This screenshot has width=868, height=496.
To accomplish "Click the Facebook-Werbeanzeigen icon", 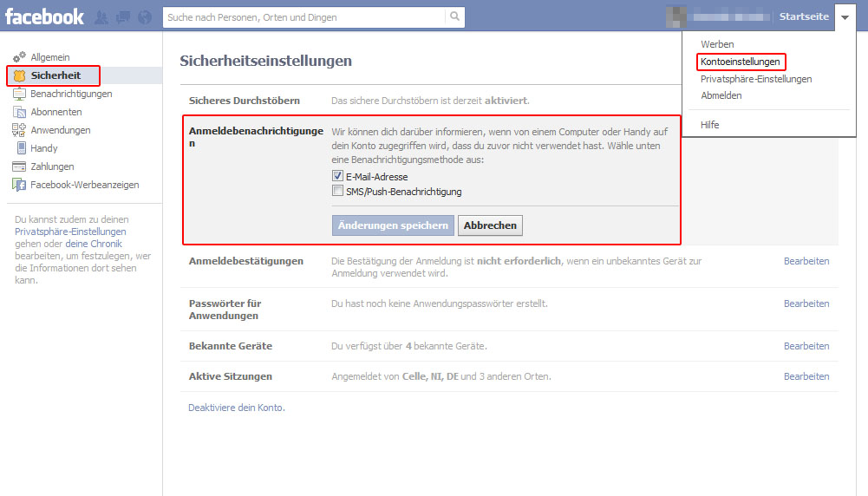I will coord(19,185).
